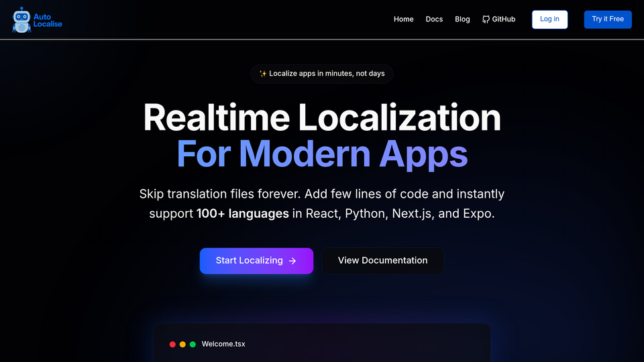
Task: Click the Log in button
Action: 549,19
